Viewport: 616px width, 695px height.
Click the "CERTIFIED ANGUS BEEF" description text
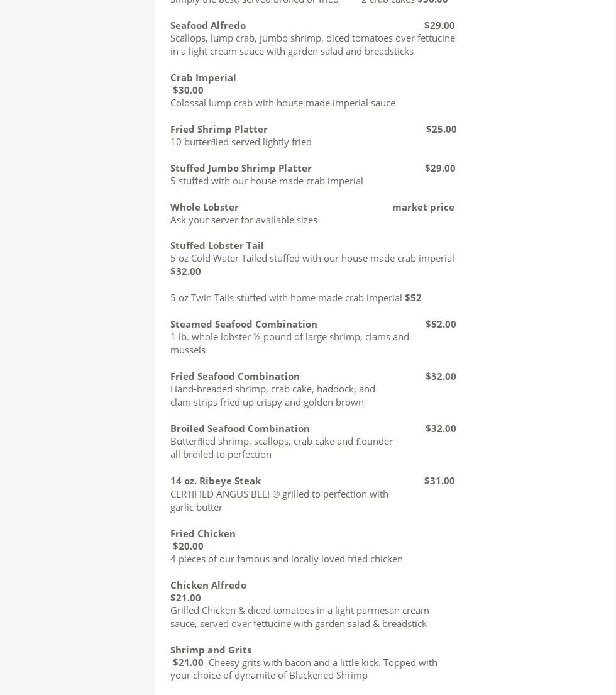pyautogui.click(x=279, y=494)
